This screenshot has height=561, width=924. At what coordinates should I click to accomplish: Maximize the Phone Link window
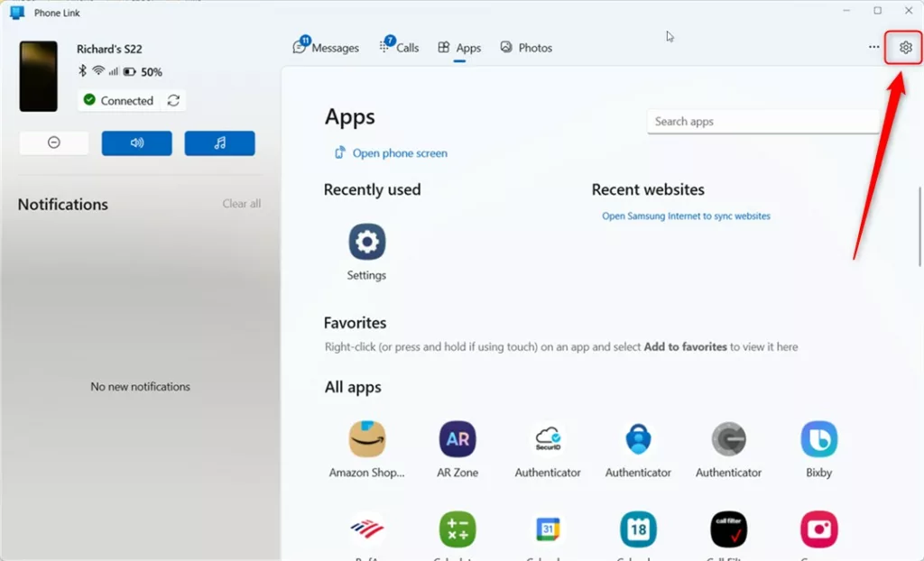(x=877, y=11)
